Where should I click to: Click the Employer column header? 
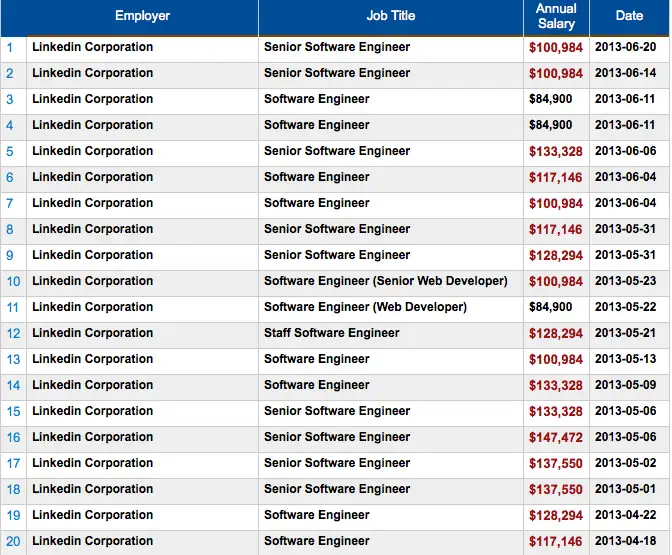(x=142, y=16)
